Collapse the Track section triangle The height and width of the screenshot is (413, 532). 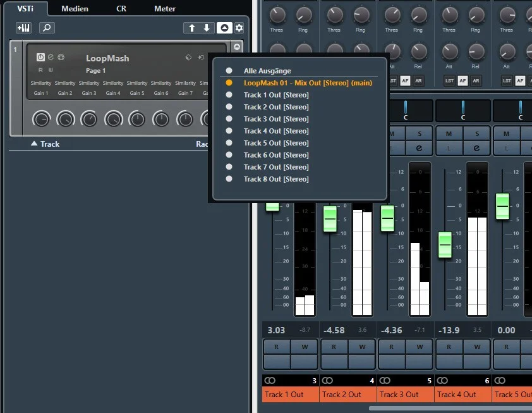(x=34, y=144)
